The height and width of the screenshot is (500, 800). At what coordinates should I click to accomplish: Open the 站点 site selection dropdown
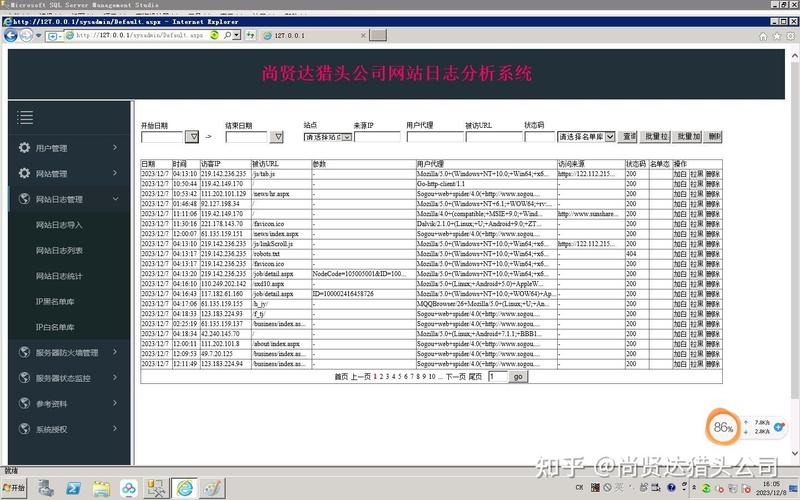(x=328, y=137)
